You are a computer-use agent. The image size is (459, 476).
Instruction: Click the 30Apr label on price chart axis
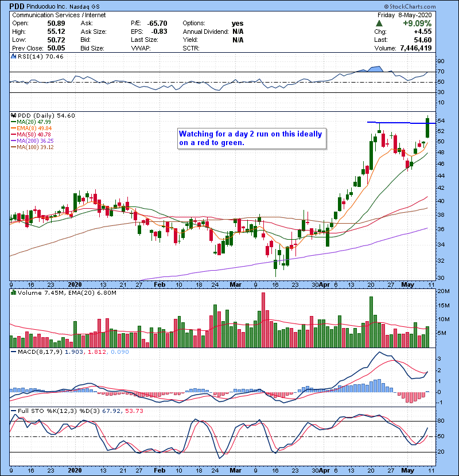(x=321, y=284)
